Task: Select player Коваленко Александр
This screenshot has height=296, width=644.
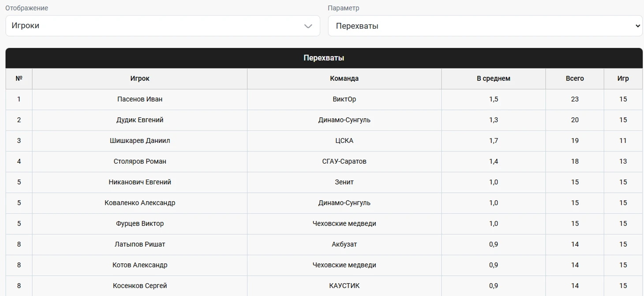Action: click(140, 203)
